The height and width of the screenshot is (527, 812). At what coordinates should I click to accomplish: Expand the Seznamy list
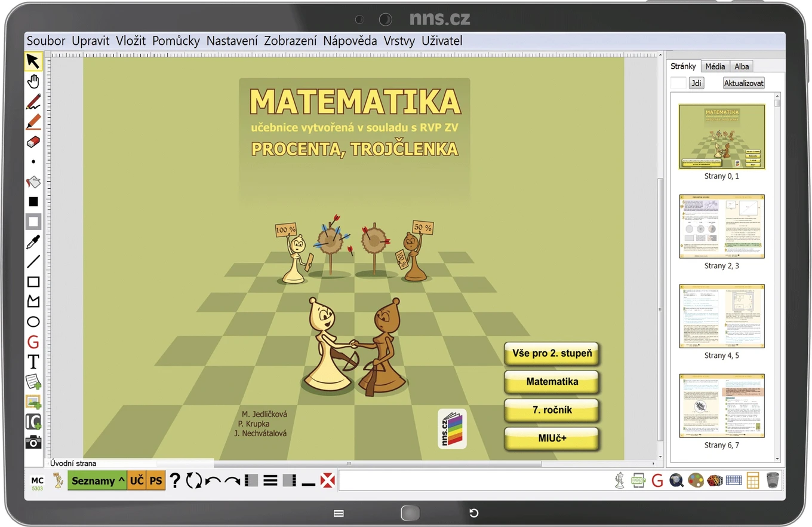coord(97,480)
